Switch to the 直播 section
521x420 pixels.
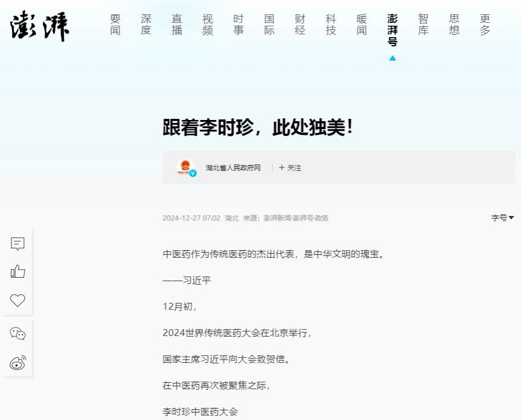(x=177, y=25)
